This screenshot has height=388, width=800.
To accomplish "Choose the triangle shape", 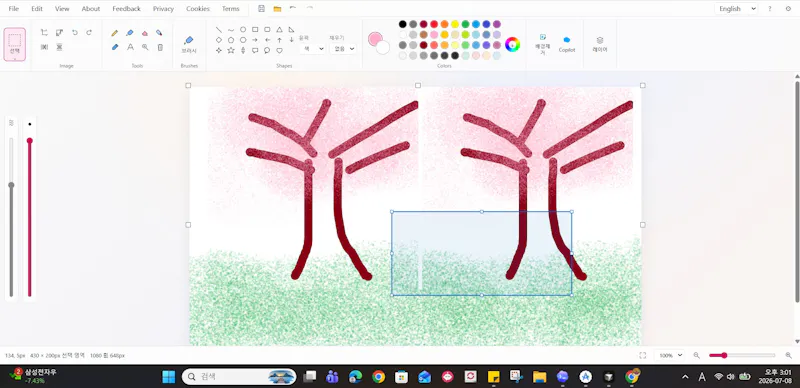I will pos(279,30).
